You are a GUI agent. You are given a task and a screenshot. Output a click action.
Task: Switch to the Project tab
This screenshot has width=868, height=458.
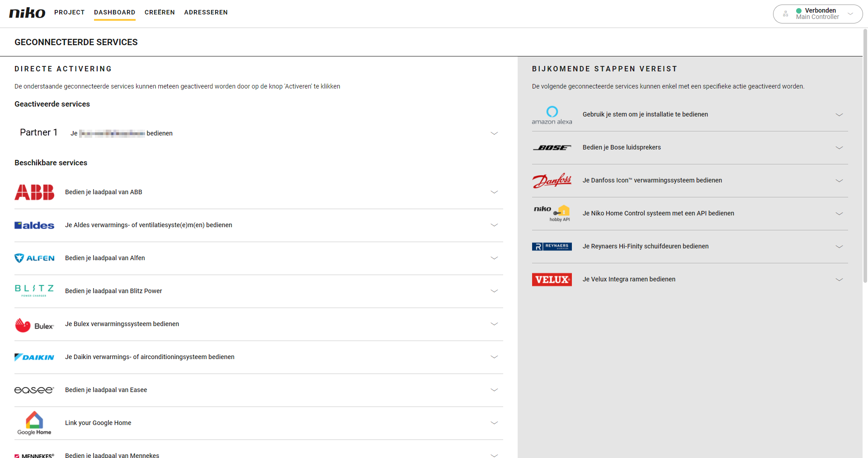pyautogui.click(x=69, y=12)
